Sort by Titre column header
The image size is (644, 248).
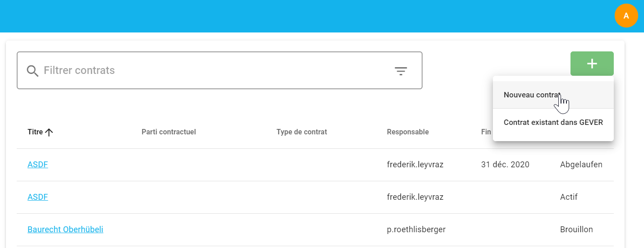[x=35, y=132]
